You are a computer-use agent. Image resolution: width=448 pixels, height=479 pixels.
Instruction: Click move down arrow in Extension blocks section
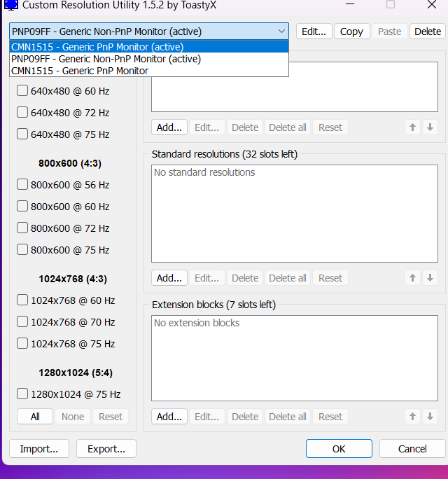pyautogui.click(x=430, y=417)
